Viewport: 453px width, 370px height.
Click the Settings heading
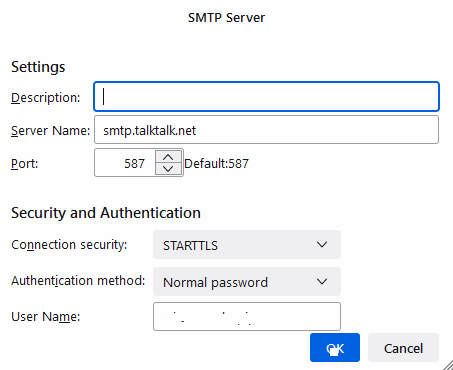coord(38,67)
